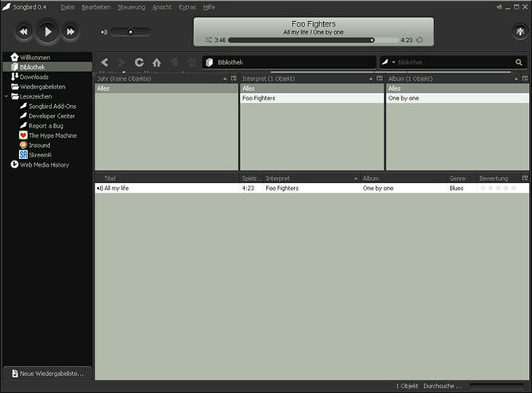Open the track list column picker icon
The height and width of the screenshot is (393, 532).
coord(524,178)
